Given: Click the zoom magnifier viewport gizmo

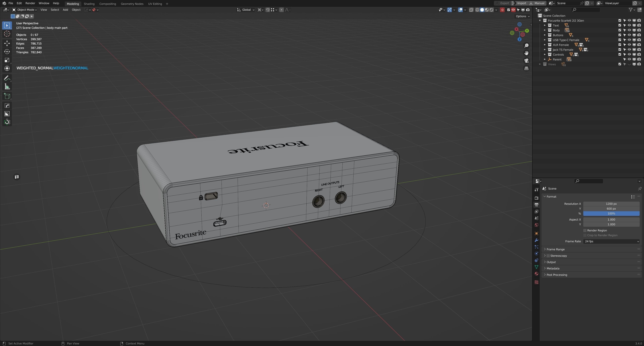Looking at the screenshot, I should tap(526, 45).
